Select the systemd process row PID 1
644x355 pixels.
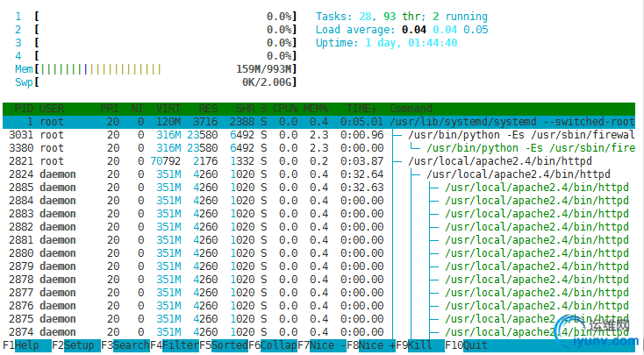(318, 122)
